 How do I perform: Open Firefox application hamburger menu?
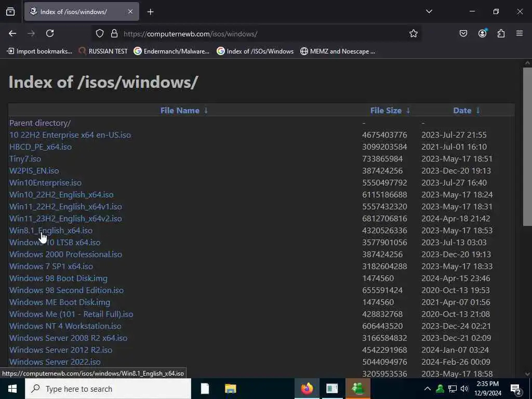[x=520, y=33]
